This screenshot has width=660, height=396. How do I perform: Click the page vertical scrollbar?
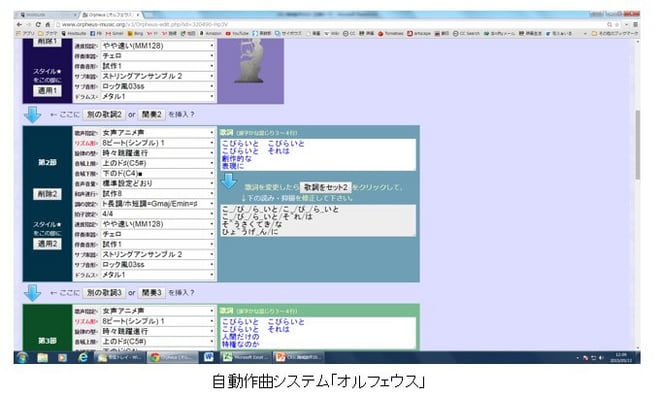637,145
